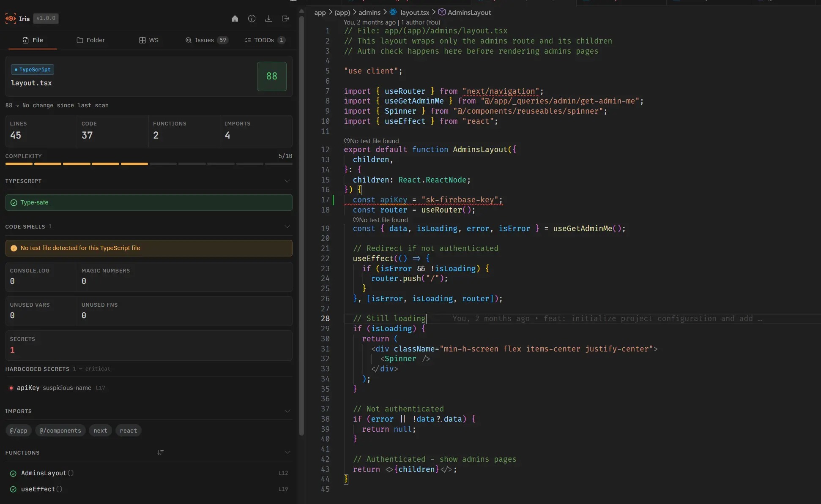Click the inline blame text on line 28
This screenshot has width=821, height=504.
pyautogui.click(x=607, y=319)
